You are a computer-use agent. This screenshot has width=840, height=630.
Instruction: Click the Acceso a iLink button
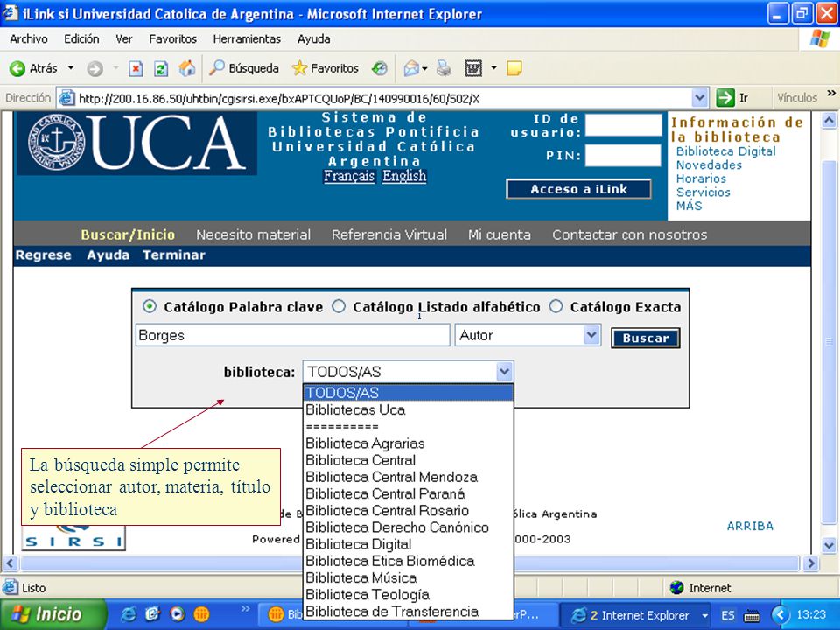pos(578,189)
